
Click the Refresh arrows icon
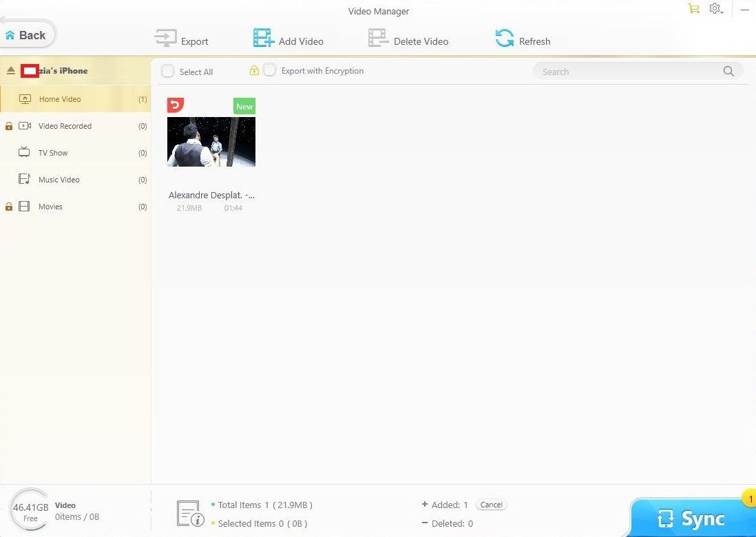[504, 38]
